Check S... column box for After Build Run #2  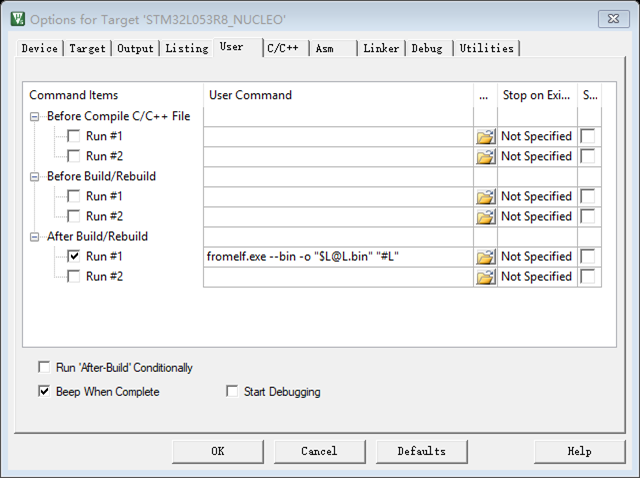[x=588, y=277]
